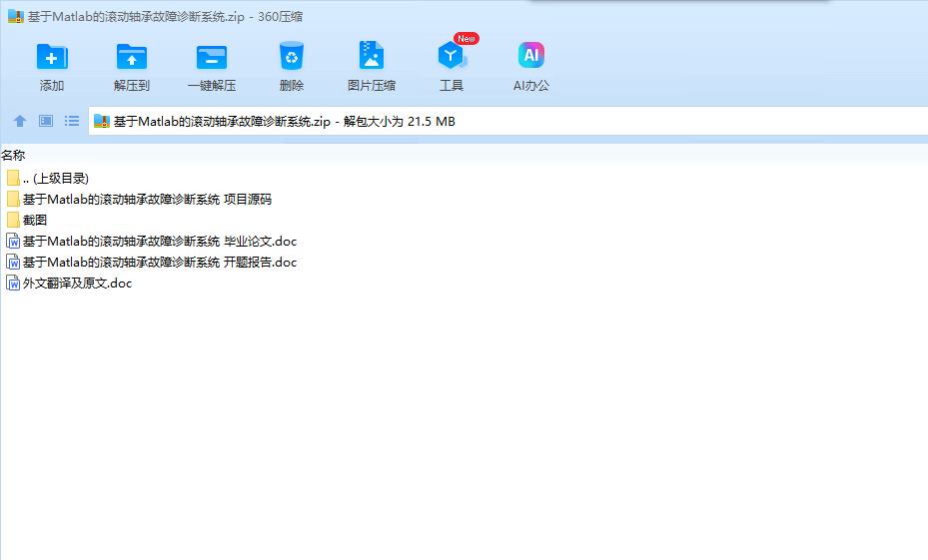Click the 360压缩 icon in the title bar
Screen dimensions: 928x560
tap(15, 17)
